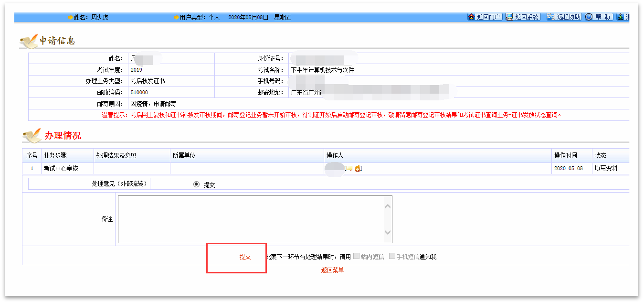Click the 返回门户 home icon button
644x303 pixels.
pos(484,17)
